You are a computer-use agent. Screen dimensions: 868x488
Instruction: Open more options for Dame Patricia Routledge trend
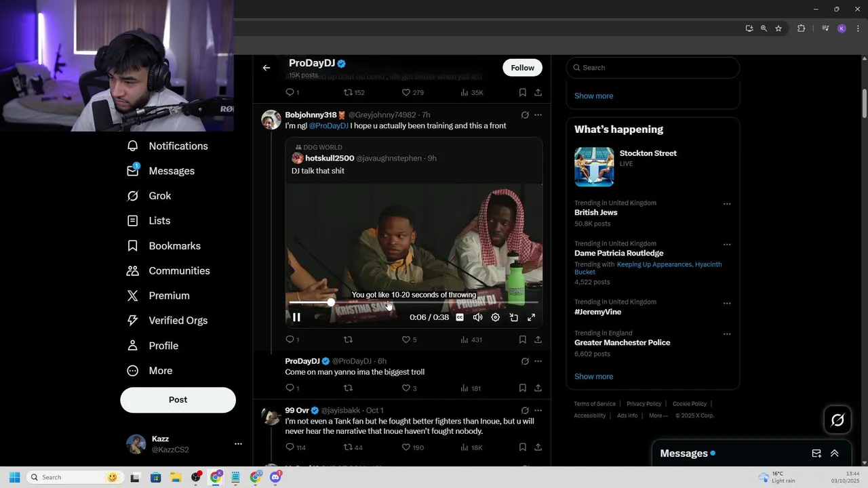click(727, 245)
